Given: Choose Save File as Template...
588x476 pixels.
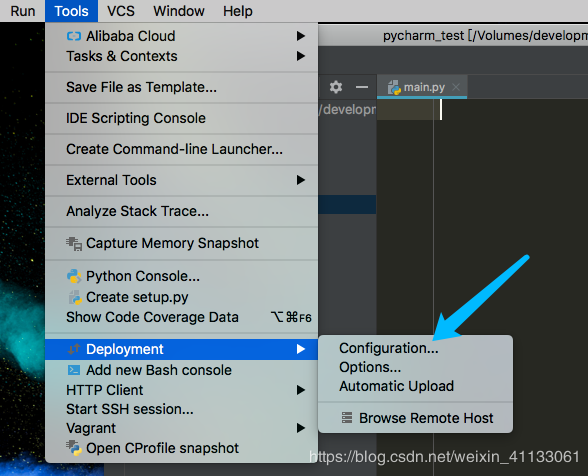Looking at the screenshot, I should pyautogui.click(x=141, y=87).
